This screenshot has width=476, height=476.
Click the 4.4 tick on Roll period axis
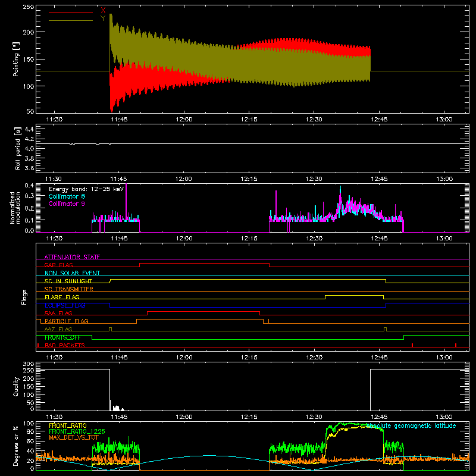click(29, 129)
